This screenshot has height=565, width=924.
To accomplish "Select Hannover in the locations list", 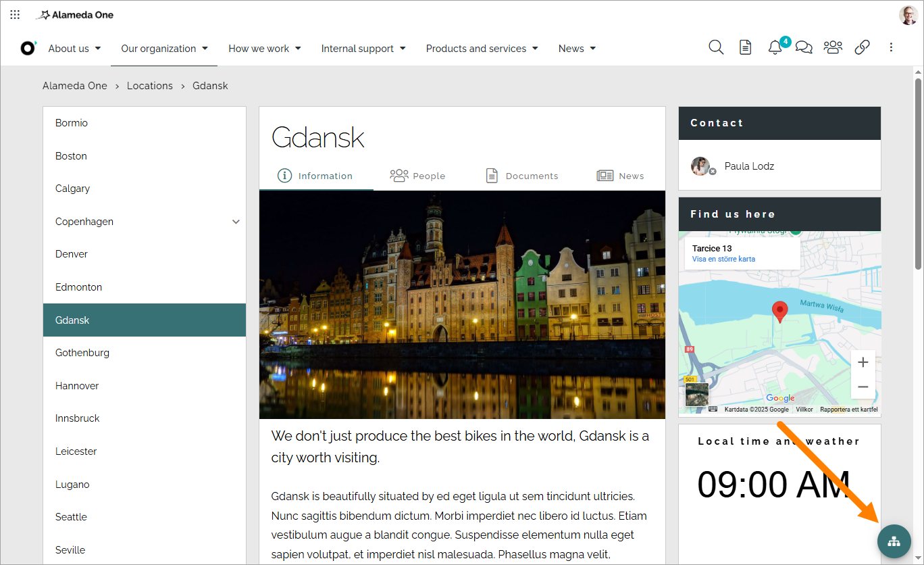I will (145, 386).
